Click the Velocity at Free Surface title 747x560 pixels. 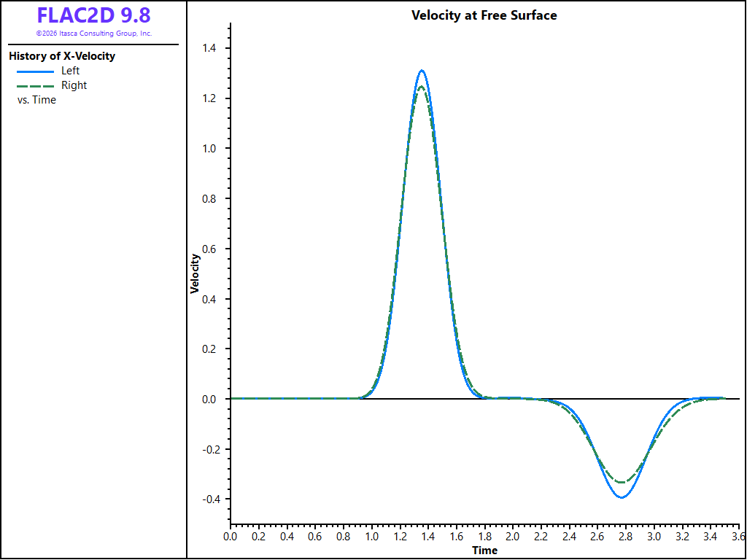point(484,15)
